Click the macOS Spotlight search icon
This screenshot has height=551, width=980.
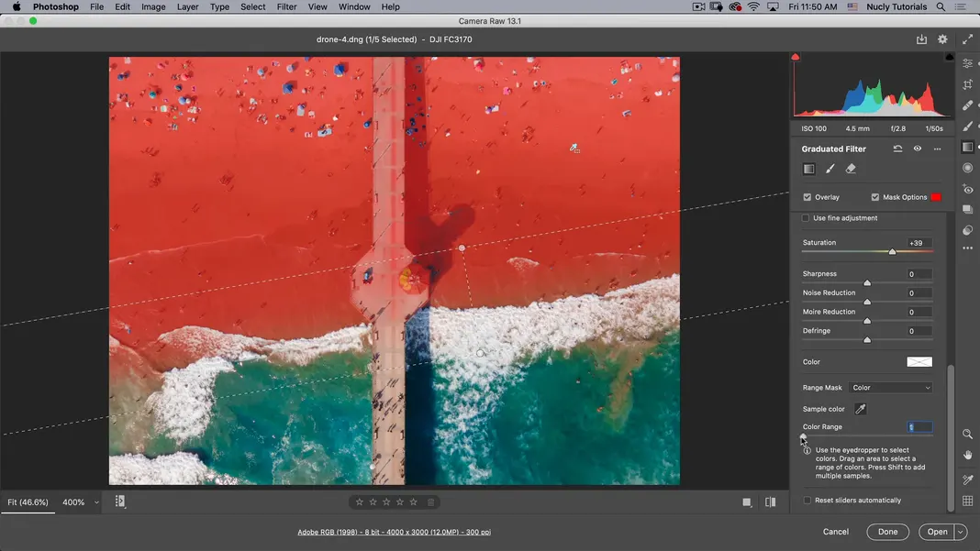(x=941, y=6)
